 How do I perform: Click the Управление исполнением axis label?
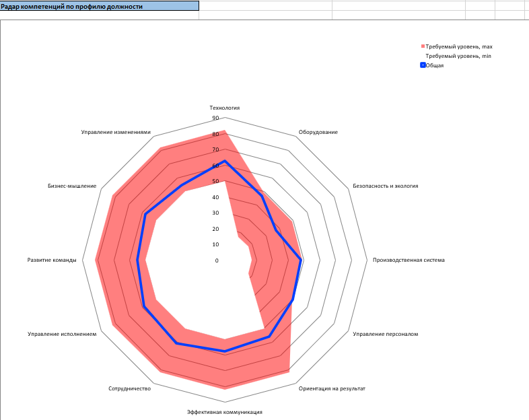[x=62, y=334]
